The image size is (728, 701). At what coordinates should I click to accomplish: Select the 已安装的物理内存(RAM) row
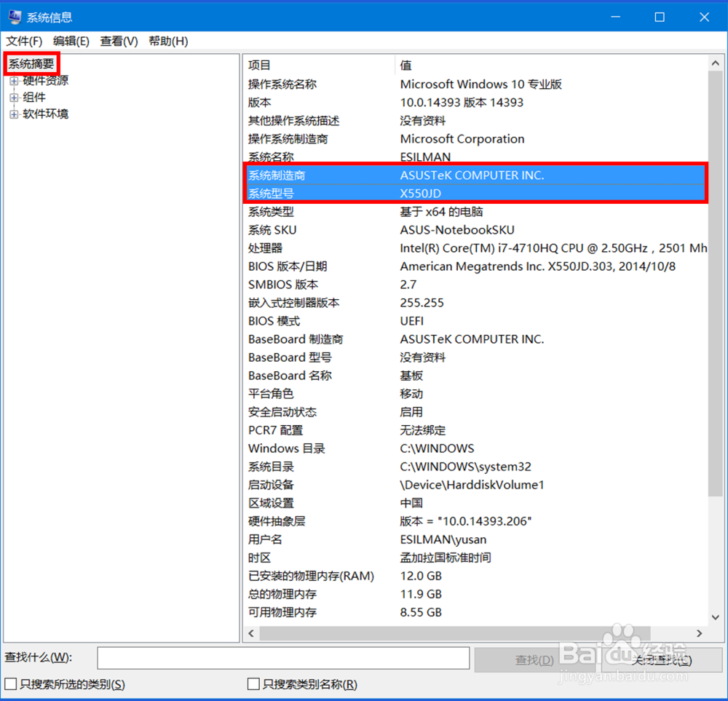pyautogui.click(x=476, y=576)
